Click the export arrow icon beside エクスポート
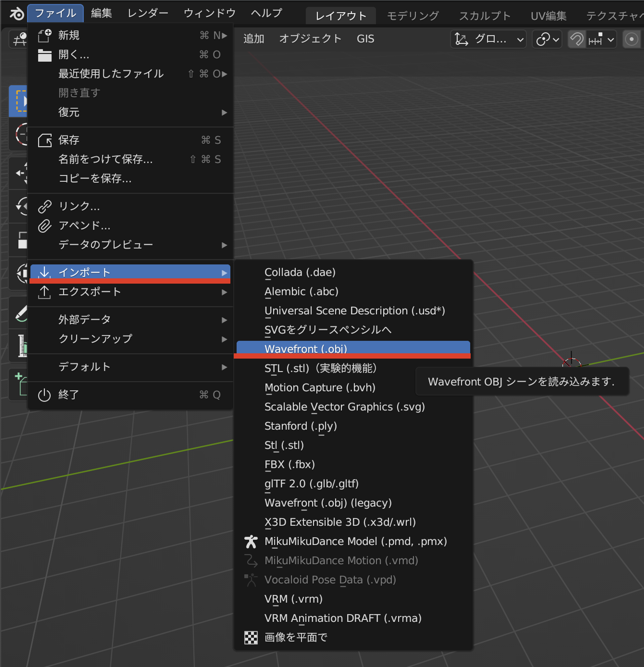This screenshot has width=644, height=667. (44, 292)
